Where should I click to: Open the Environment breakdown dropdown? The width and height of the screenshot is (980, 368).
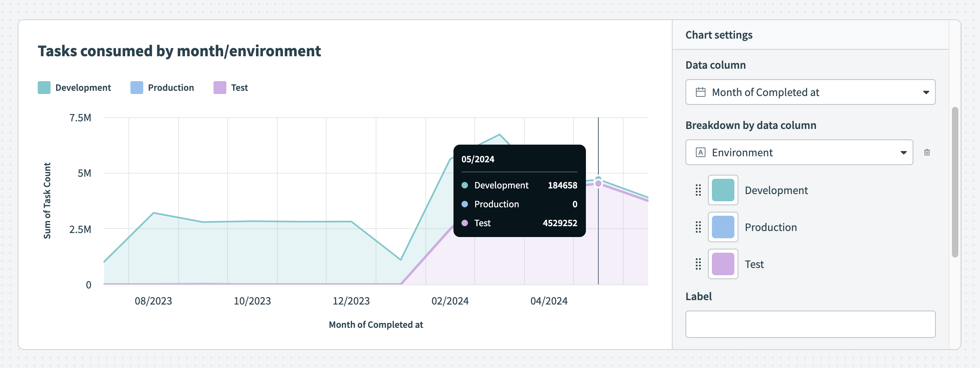coord(799,152)
